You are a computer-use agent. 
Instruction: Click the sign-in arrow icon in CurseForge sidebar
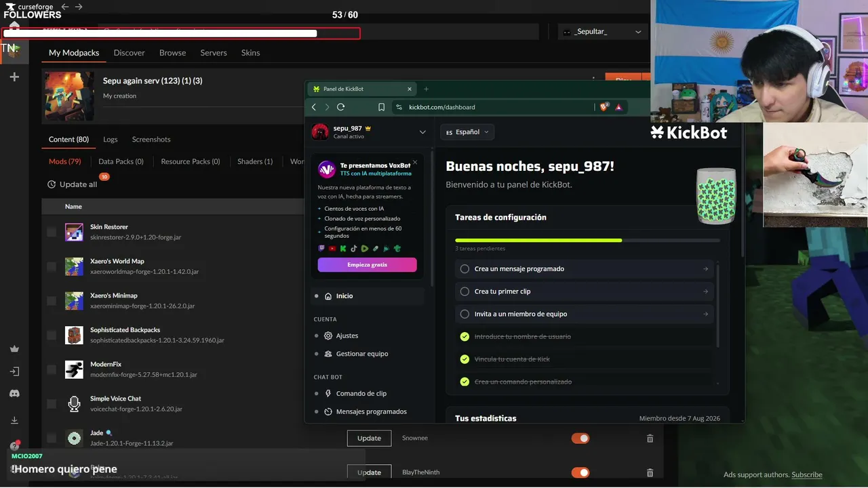[x=14, y=371]
